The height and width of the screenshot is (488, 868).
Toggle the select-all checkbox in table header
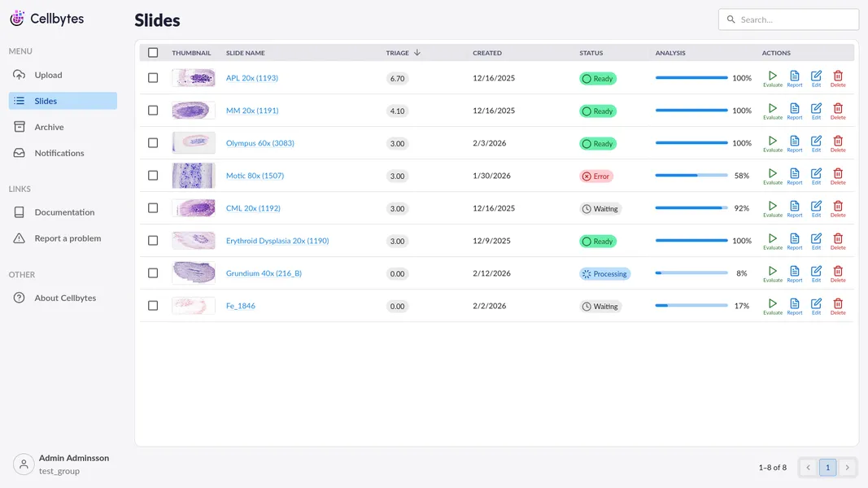(153, 53)
